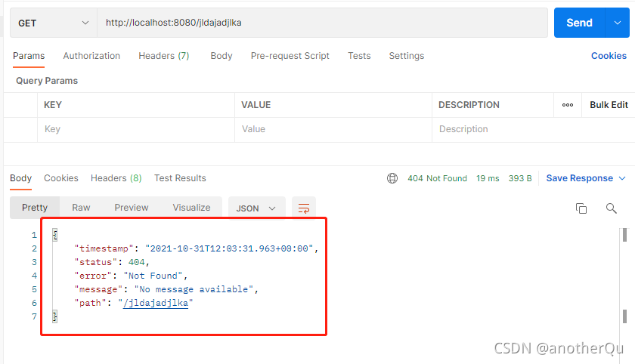Click the Value parameter input cell

coord(333,129)
